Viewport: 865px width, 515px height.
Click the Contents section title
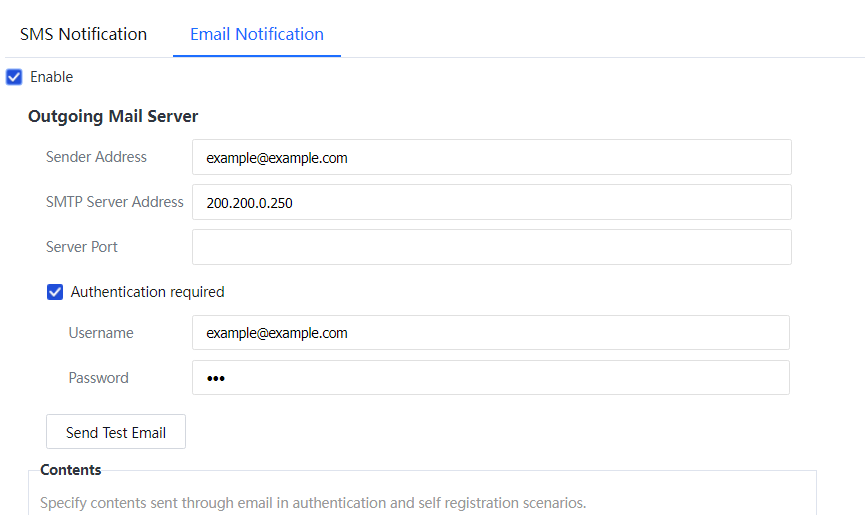71,470
